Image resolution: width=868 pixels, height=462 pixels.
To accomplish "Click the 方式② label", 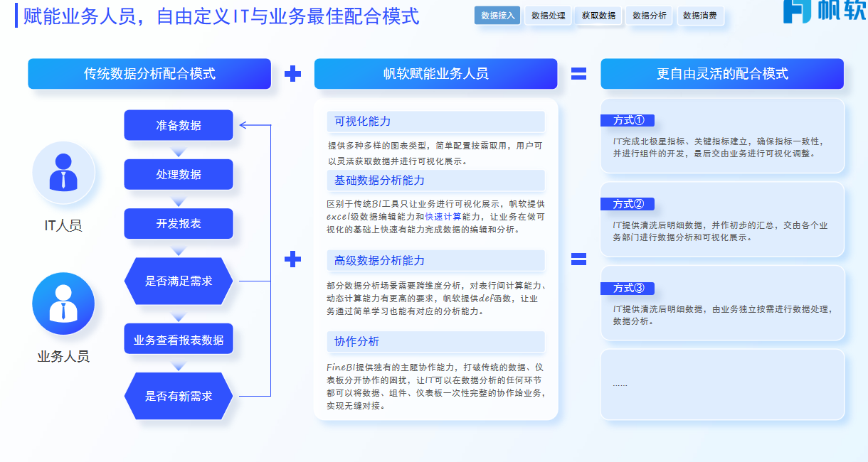I will click(628, 204).
